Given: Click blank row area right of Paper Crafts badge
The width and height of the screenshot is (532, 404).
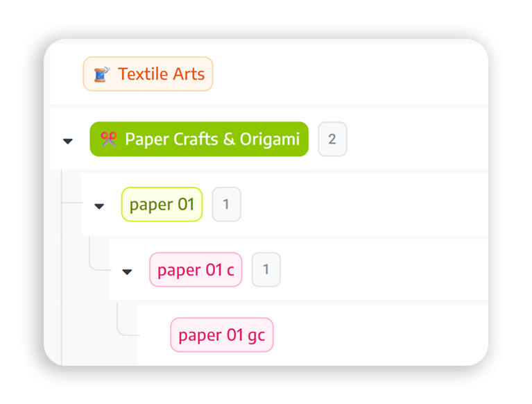Looking at the screenshot, I should [416, 140].
